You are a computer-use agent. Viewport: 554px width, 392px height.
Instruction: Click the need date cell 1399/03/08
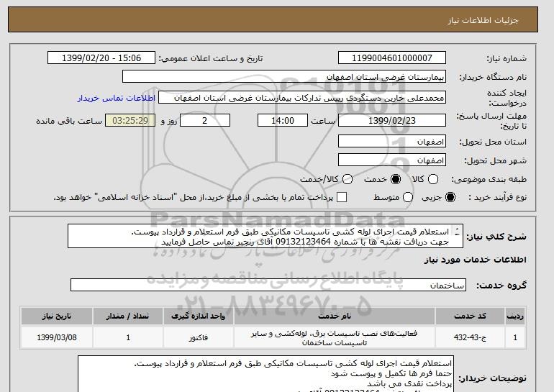57,337
